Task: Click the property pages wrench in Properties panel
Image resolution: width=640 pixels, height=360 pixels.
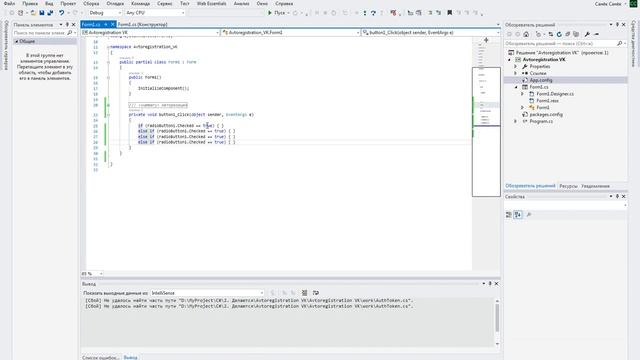Action: tap(529, 215)
